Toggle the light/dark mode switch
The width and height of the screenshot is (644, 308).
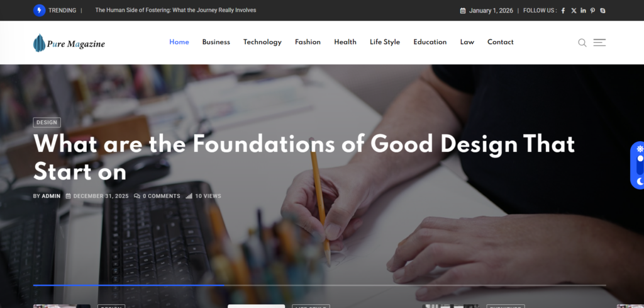(640, 165)
